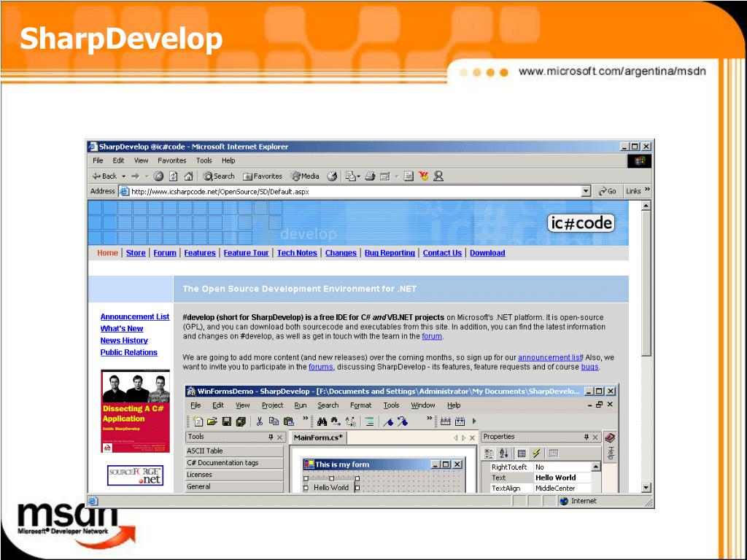Open the Feature Tour link
This screenshot has width=747, height=560.
(x=246, y=253)
